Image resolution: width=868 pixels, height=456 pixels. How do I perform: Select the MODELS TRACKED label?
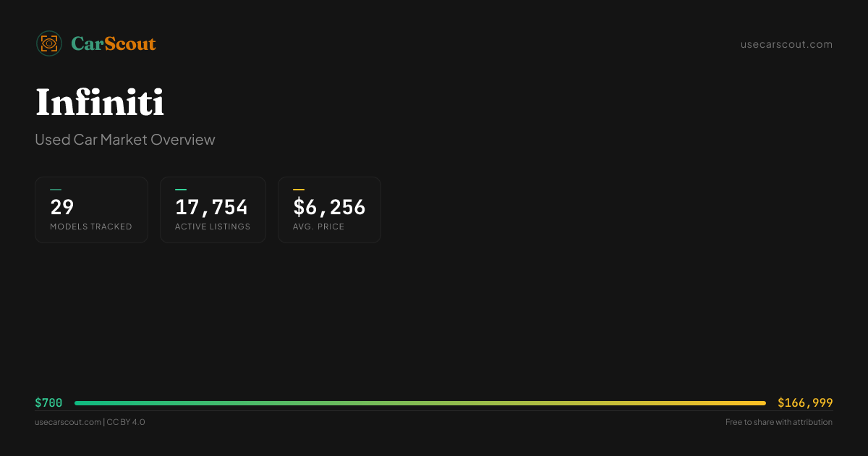click(91, 227)
